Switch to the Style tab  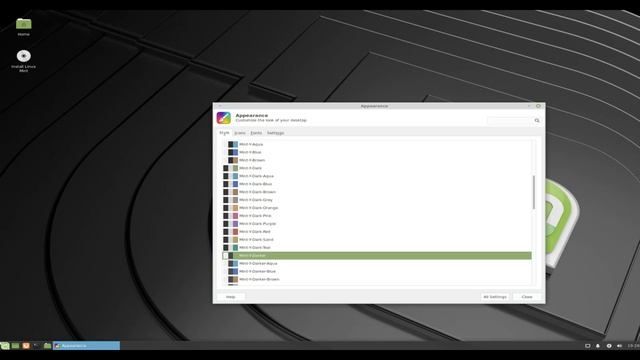click(x=224, y=133)
